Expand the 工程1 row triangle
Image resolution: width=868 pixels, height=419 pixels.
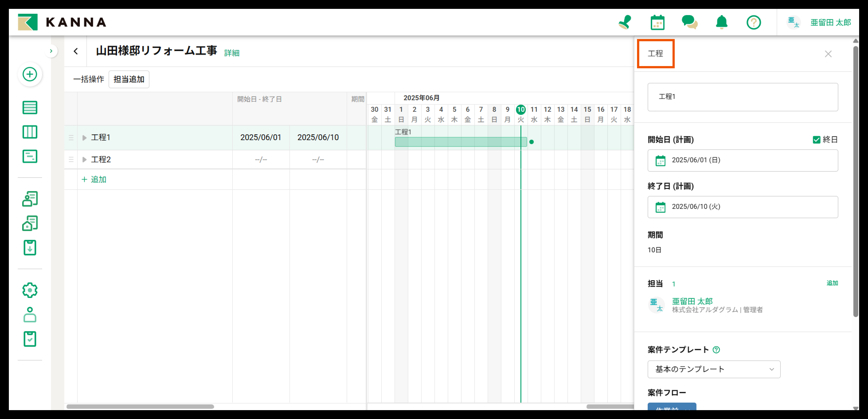(84, 137)
